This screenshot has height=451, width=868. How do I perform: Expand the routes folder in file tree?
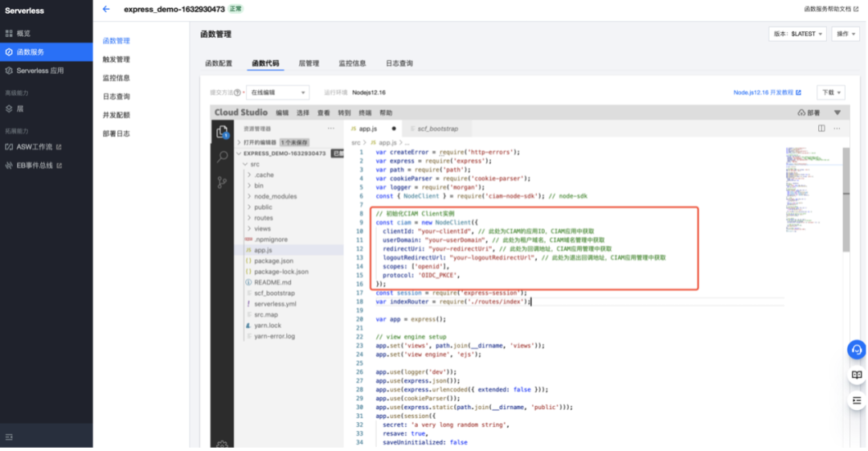(x=264, y=218)
